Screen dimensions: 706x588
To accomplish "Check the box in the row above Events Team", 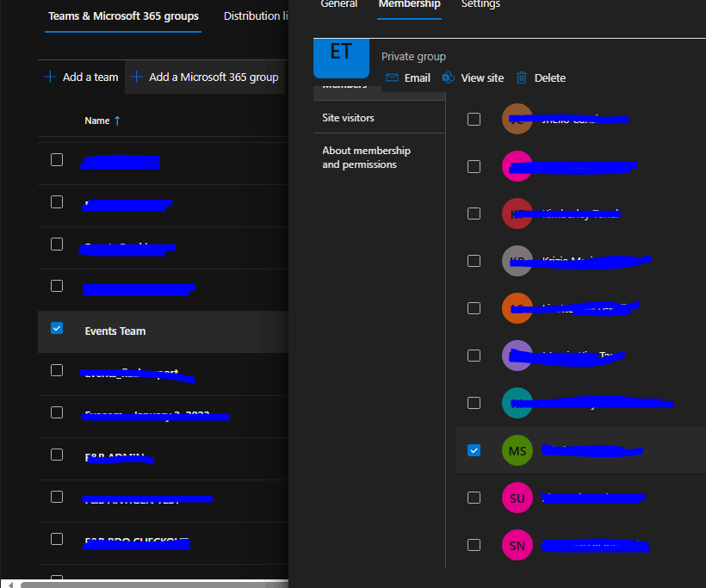I will (x=57, y=286).
